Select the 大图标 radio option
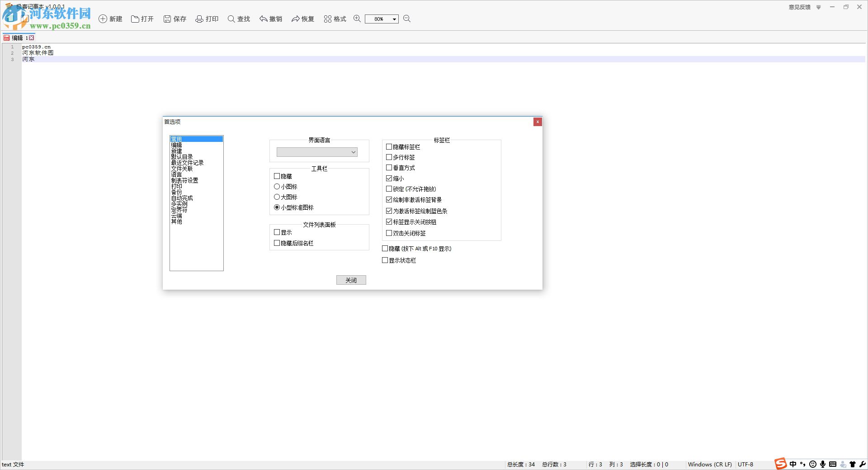 pos(277,197)
